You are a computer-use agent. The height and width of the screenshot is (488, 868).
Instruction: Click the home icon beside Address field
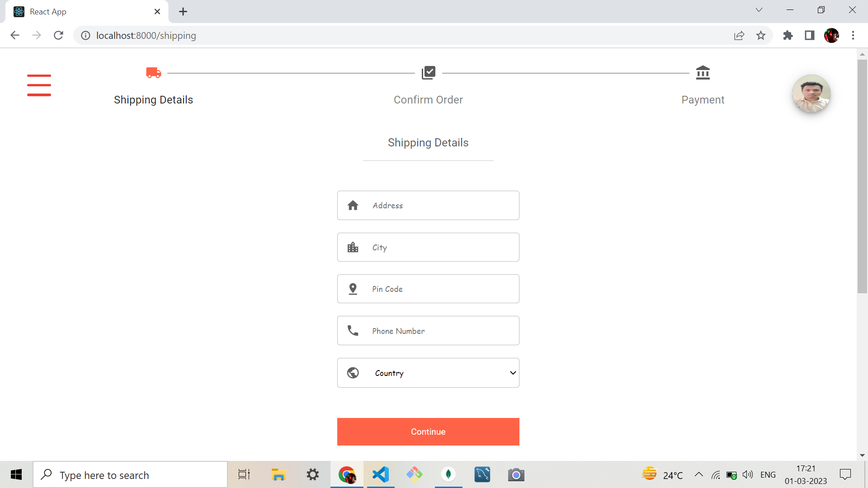tap(353, 205)
